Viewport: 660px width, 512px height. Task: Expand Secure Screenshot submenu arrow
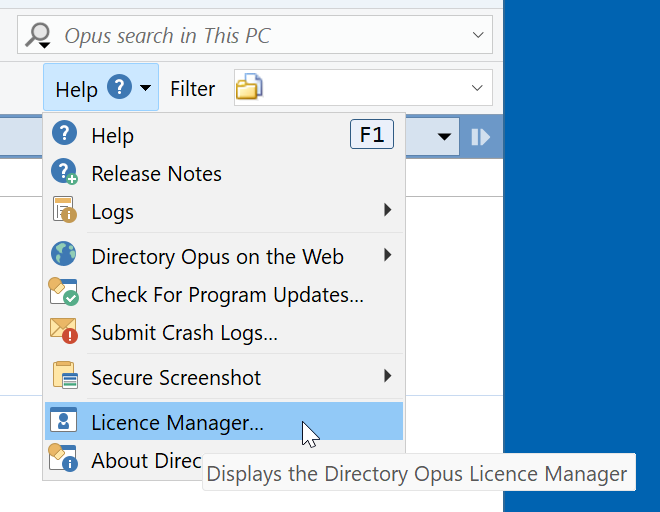388,376
